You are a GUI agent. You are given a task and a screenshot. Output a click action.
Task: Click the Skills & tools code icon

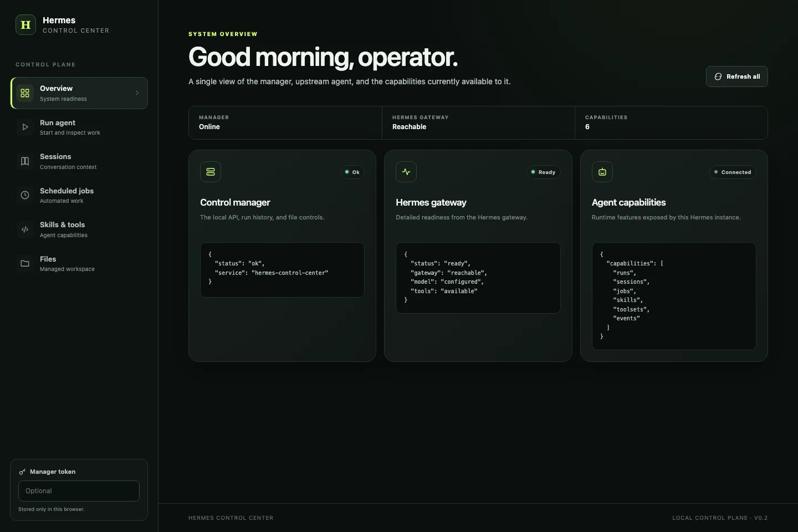(x=25, y=229)
